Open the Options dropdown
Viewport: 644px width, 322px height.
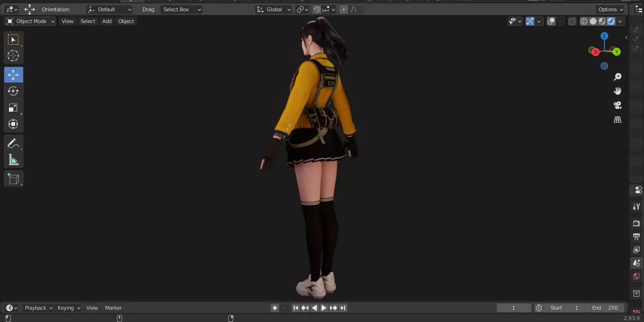(x=611, y=9)
